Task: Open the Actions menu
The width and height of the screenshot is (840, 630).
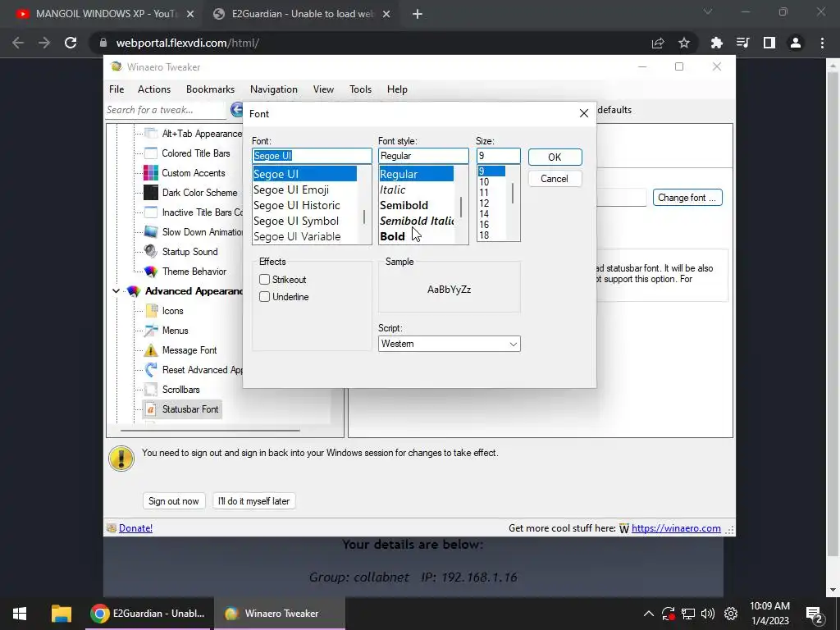Action: 153,89
